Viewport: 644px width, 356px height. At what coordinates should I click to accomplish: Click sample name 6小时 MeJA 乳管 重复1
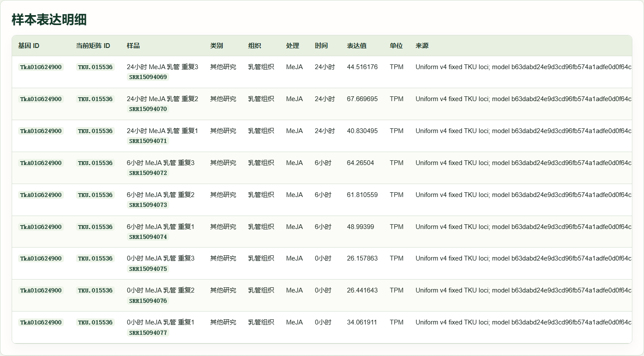point(161,227)
